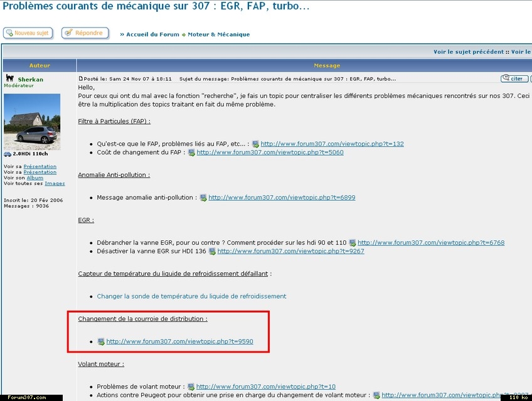532x401 pixels.
Task: Click Sherkan's car avatar image
Action: coord(32,122)
